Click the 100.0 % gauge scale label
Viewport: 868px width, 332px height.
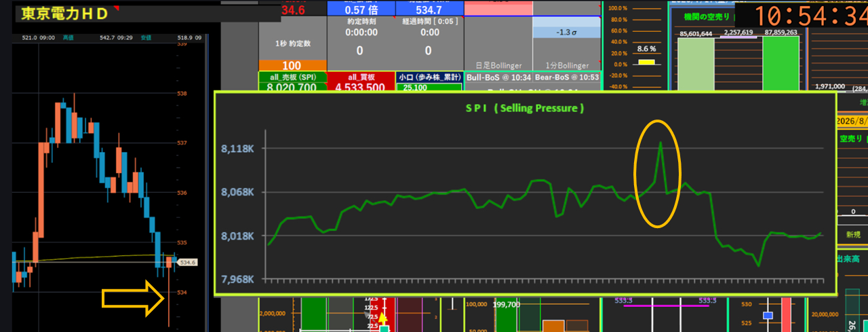pyautogui.click(x=618, y=9)
